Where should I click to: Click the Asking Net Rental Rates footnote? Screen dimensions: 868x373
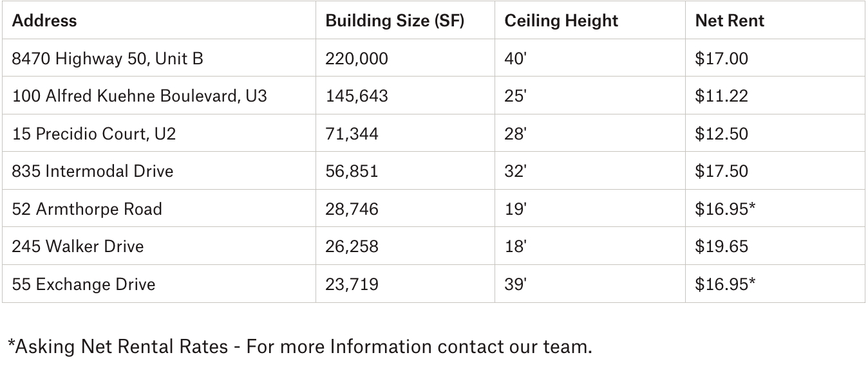coord(299,347)
